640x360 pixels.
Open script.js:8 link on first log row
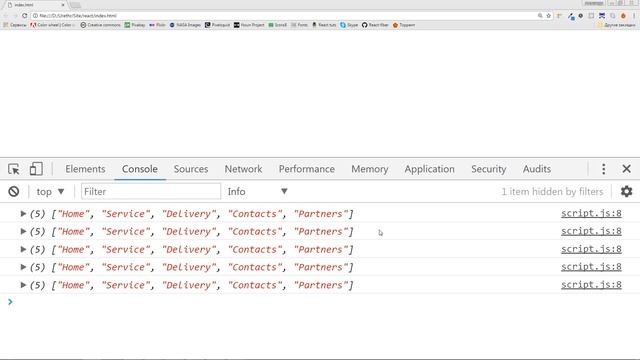[591, 213]
